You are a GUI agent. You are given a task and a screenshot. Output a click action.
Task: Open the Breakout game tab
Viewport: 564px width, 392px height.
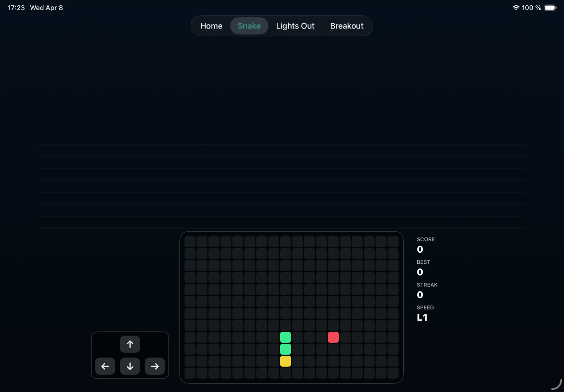pyautogui.click(x=347, y=26)
